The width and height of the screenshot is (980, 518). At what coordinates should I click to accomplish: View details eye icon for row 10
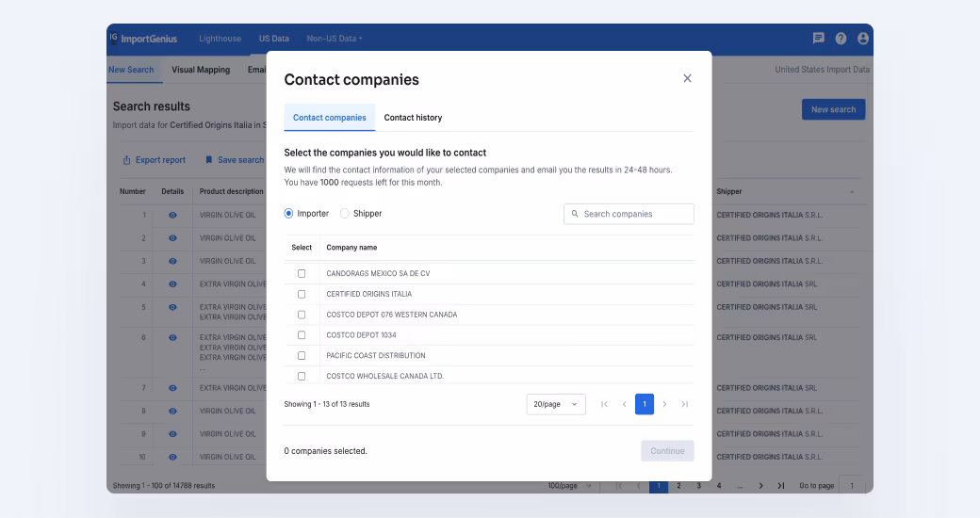tap(172, 458)
